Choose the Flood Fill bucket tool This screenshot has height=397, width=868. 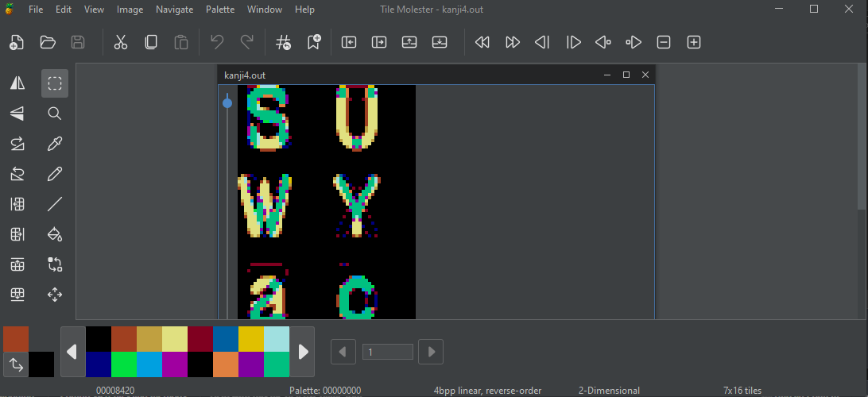click(55, 234)
